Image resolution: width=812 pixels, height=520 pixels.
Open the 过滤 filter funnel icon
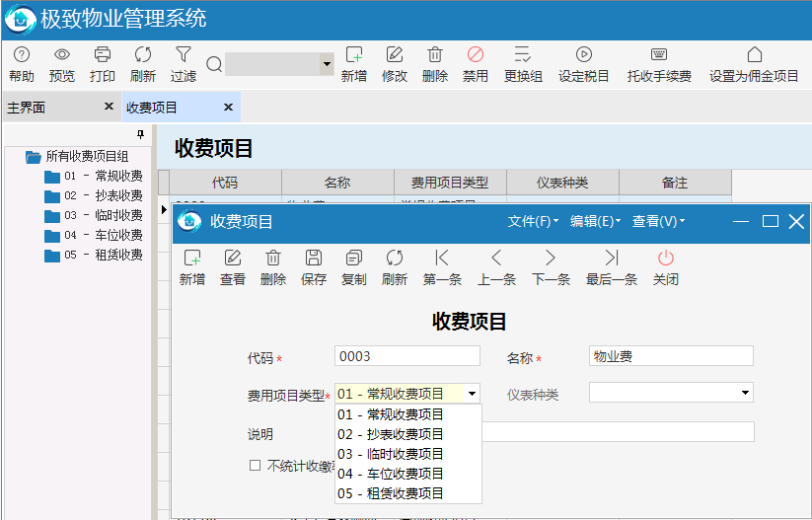click(x=184, y=54)
